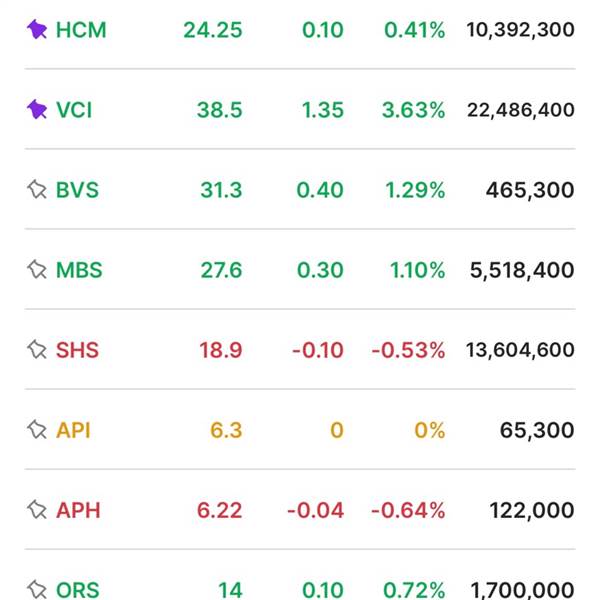Viewport: 600px width, 600px height.
Task: Pin the APH stock row
Action: click(x=37, y=510)
